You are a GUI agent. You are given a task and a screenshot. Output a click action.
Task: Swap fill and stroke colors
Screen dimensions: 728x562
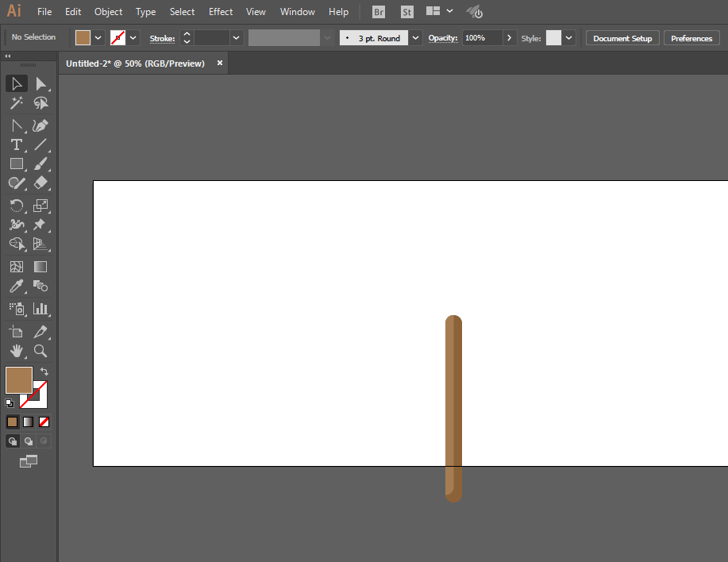point(44,371)
